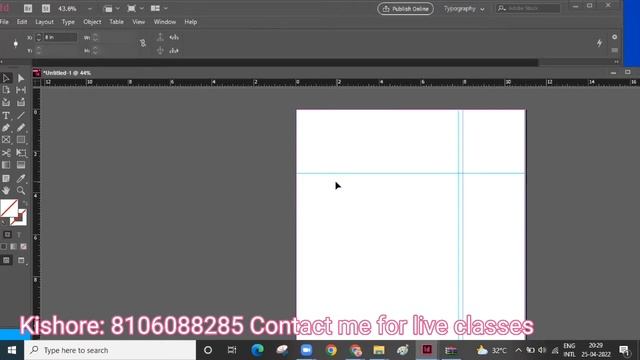Open the Type menu
The image size is (640, 360).
(x=68, y=22)
